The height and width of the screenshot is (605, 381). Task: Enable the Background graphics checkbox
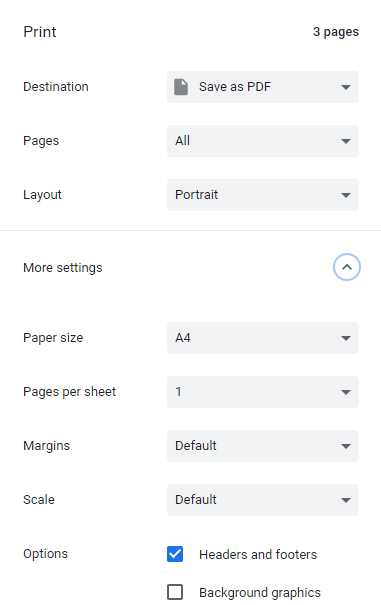coord(175,592)
